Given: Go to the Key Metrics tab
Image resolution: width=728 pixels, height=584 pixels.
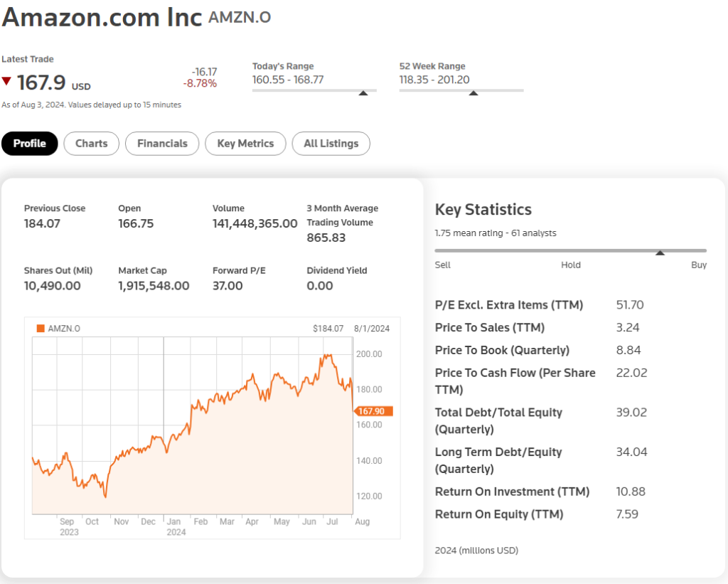Looking at the screenshot, I should click(x=245, y=144).
